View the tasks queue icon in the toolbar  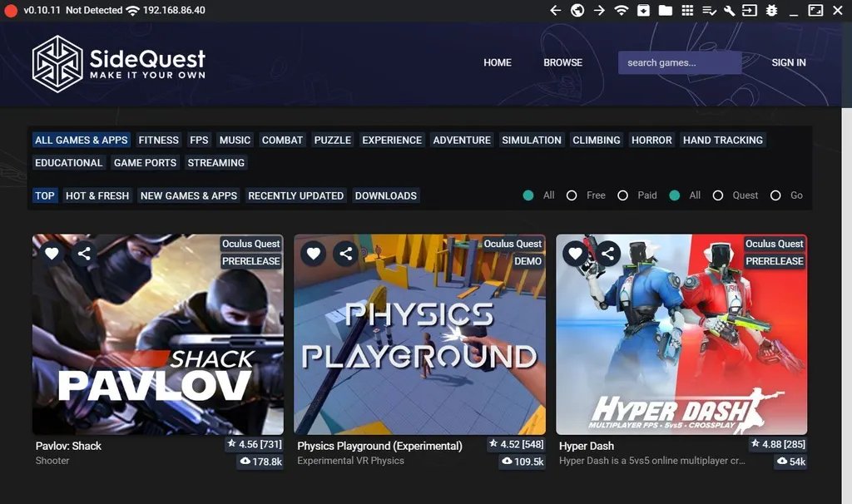tap(710, 10)
